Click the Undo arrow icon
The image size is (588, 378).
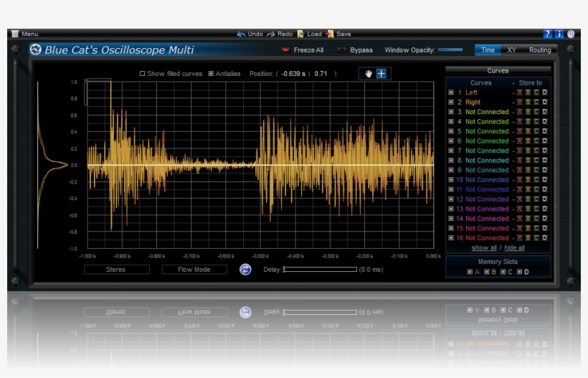click(x=241, y=34)
